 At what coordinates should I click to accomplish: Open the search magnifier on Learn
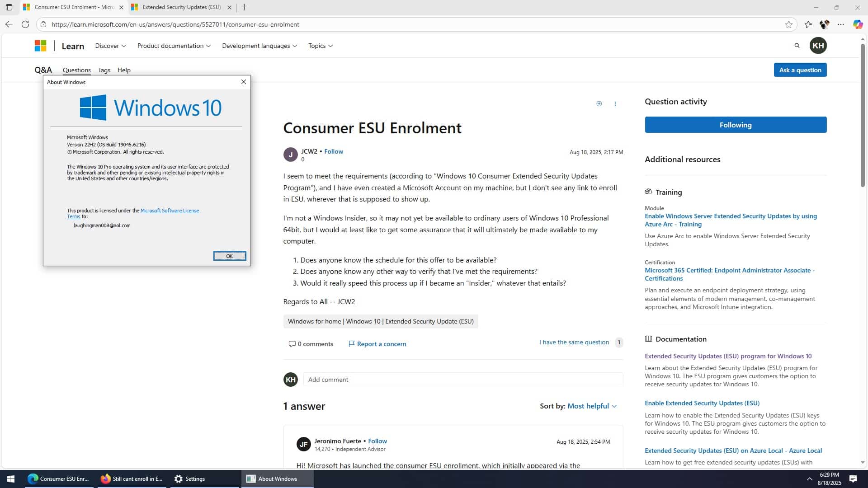pyautogui.click(x=797, y=46)
